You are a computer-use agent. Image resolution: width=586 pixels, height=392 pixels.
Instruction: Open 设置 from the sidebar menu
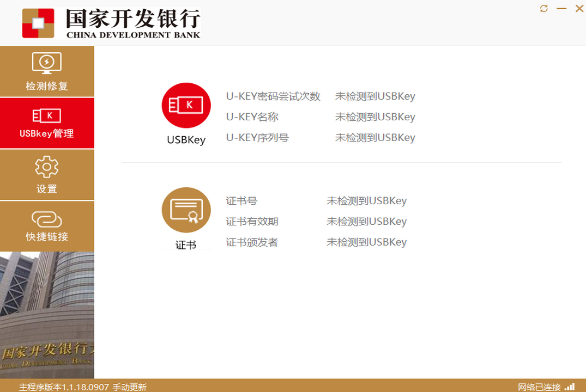point(47,174)
